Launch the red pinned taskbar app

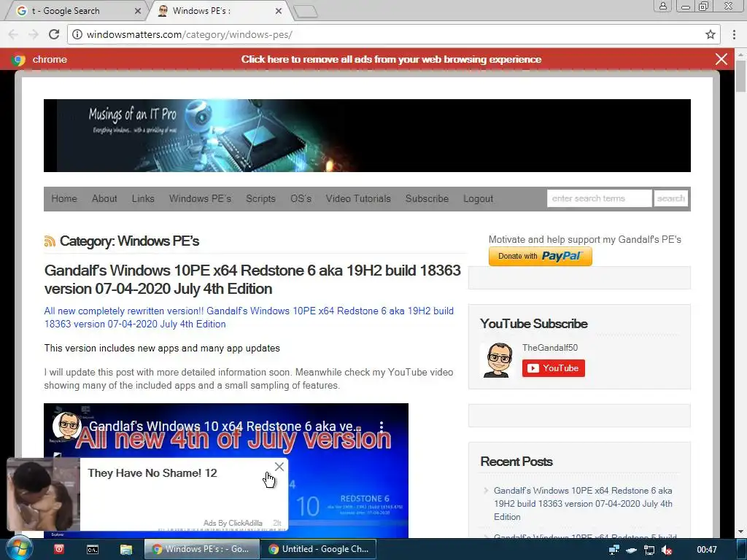point(58,549)
